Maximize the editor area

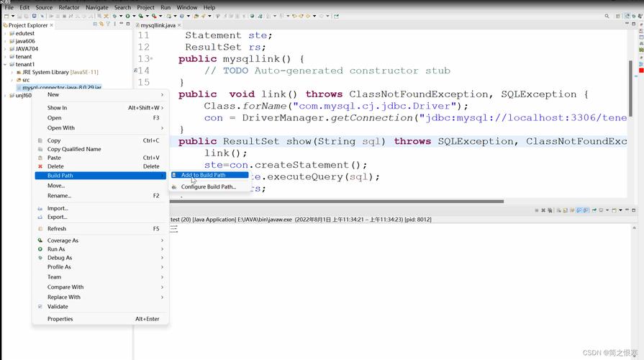[632, 24]
